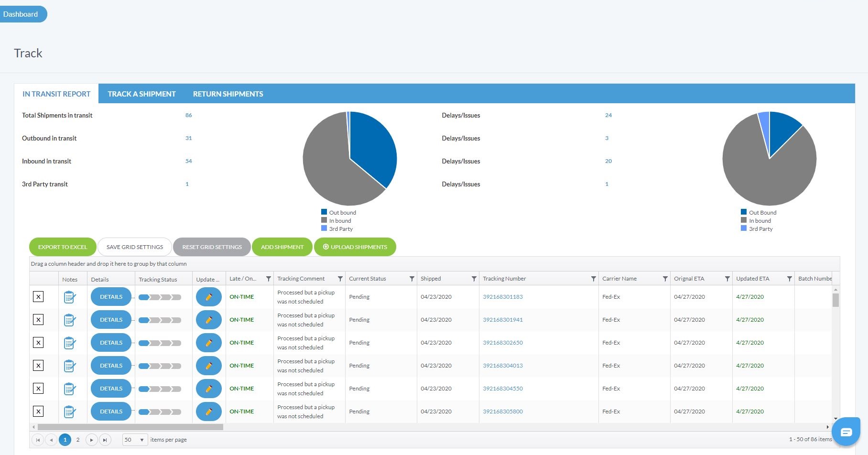Open the Updated ETA column filter
Viewport: 868px width, 455px height.
click(x=789, y=279)
